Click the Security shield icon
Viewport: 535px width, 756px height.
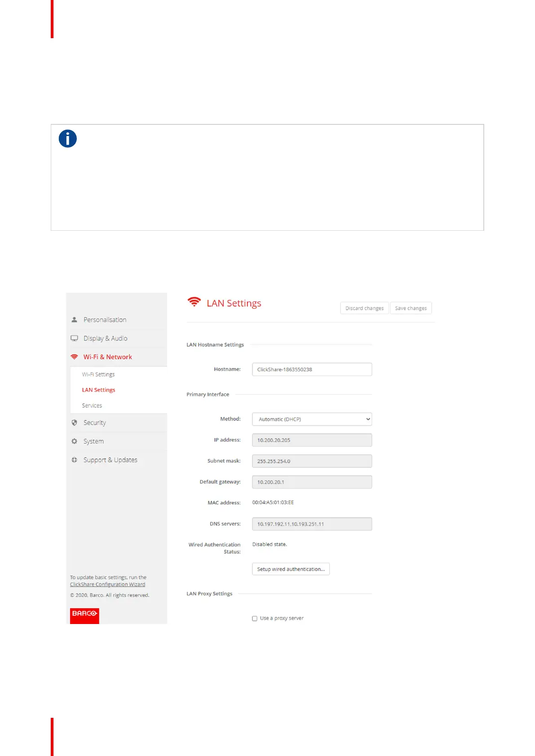point(74,422)
